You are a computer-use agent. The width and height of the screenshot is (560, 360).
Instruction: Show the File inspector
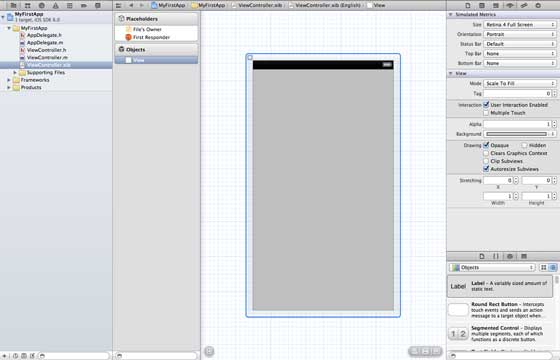(468, 5)
